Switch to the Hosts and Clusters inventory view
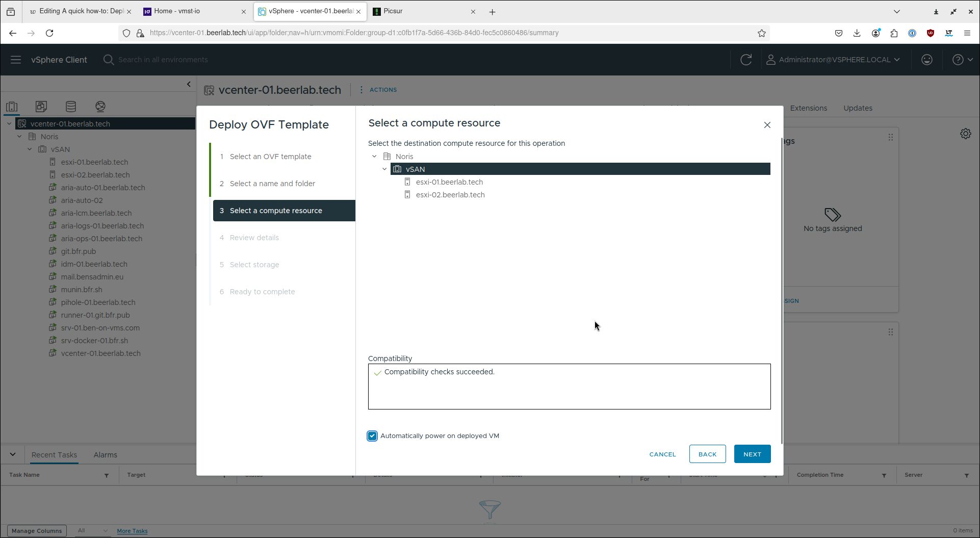This screenshot has width=980, height=538. 12,107
